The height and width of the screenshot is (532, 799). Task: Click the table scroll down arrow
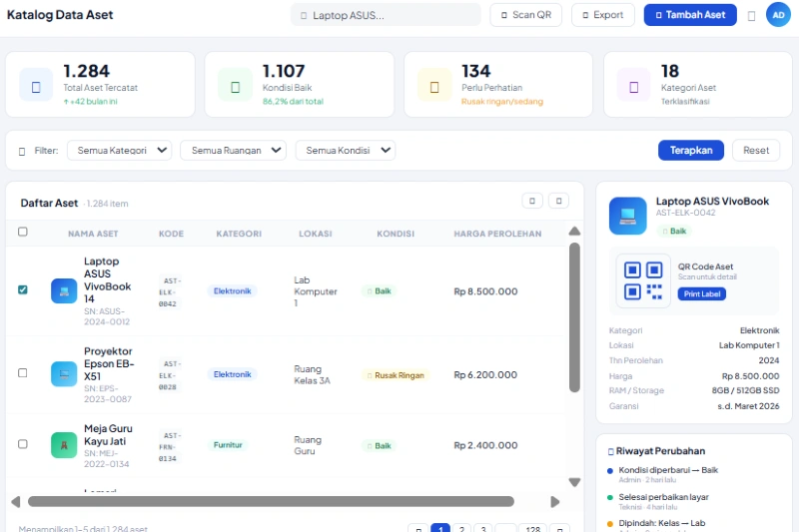575,482
